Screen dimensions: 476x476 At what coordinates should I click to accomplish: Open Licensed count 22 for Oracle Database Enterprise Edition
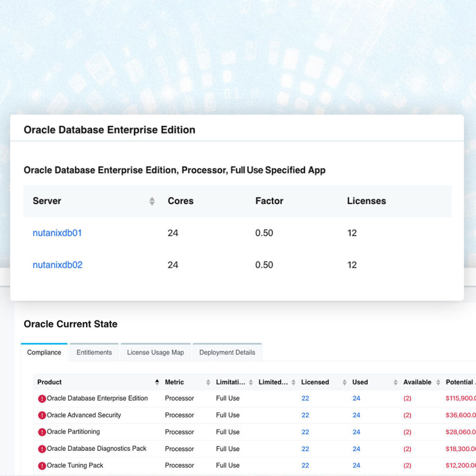pos(305,398)
